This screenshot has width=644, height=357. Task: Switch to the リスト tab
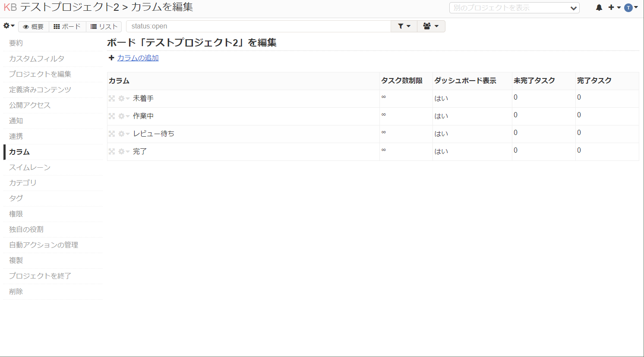click(104, 26)
